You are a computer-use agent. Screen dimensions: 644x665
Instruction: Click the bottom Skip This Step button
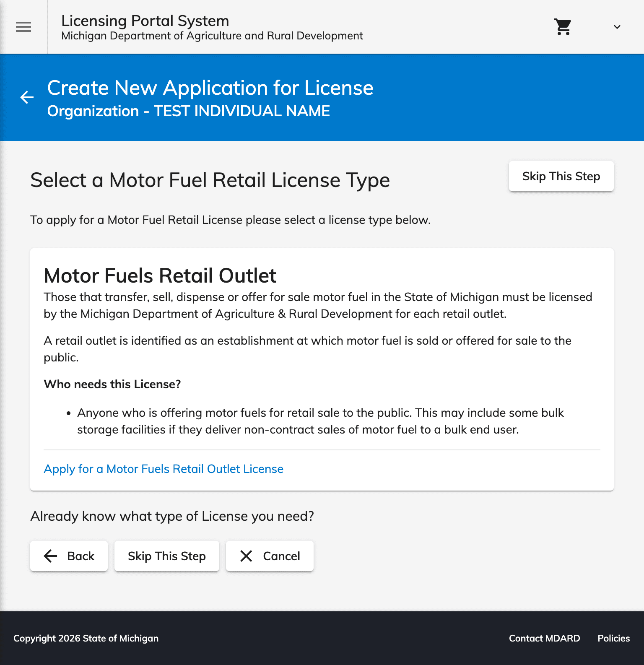[x=167, y=556]
